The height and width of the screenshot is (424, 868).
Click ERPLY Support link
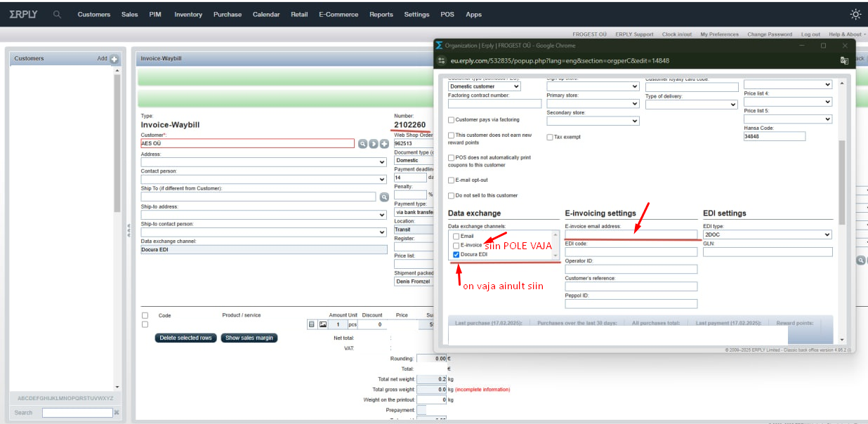pyautogui.click(x=634, y=34)
